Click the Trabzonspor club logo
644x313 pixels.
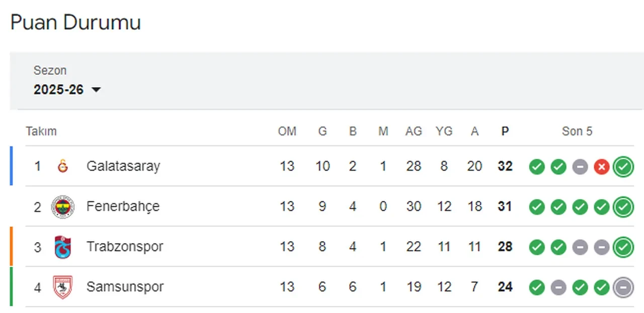tap(63, 247)
